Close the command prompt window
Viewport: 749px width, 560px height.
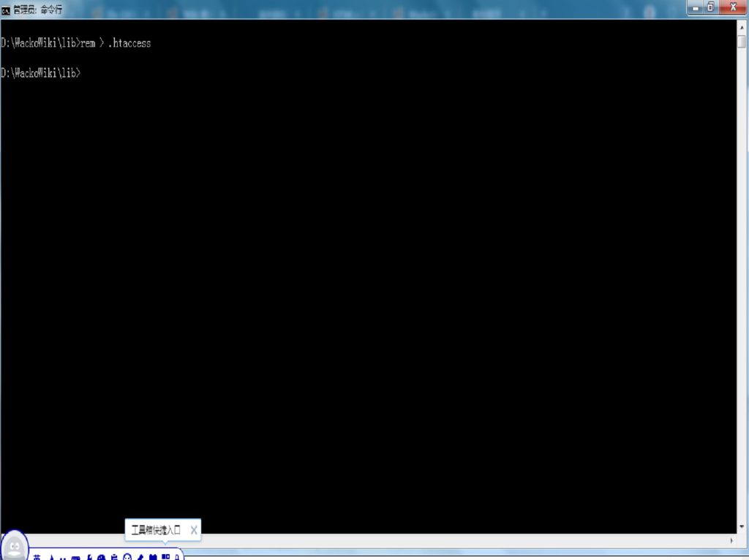[733, 7]
